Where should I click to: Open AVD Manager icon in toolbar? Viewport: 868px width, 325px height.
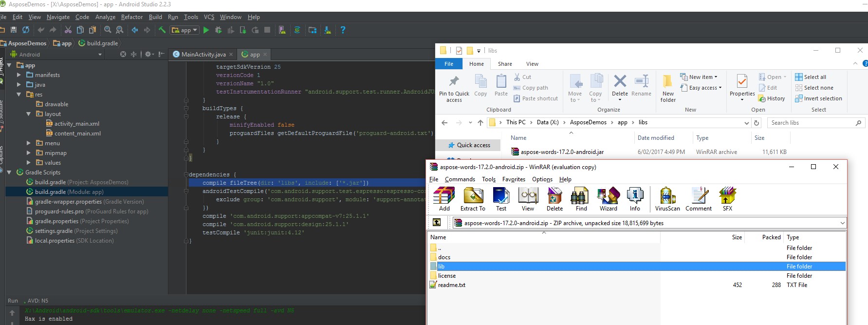coord(282,30)
